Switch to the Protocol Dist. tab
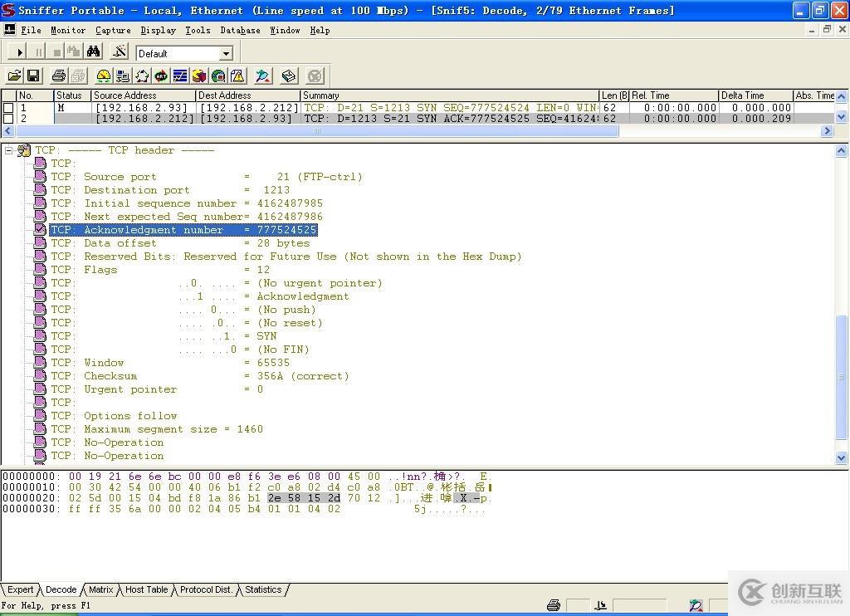This screenshot has height=616, width=850. [x=206, y=589]
